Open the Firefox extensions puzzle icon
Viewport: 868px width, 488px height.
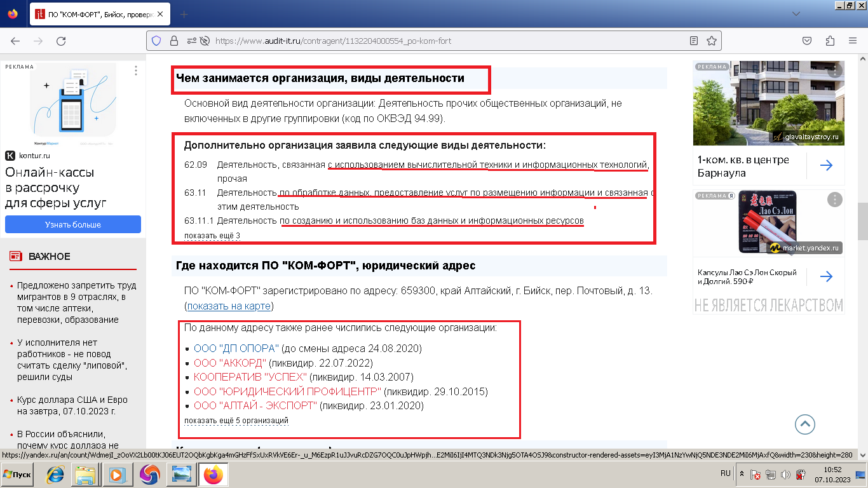click(x=830, y=41)
